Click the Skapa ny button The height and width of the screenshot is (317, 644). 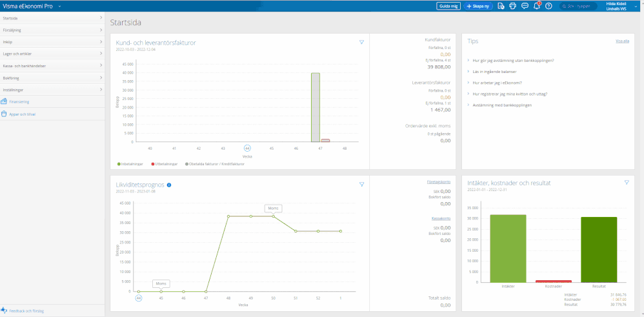pyautogui.click(x=478, y=6)
